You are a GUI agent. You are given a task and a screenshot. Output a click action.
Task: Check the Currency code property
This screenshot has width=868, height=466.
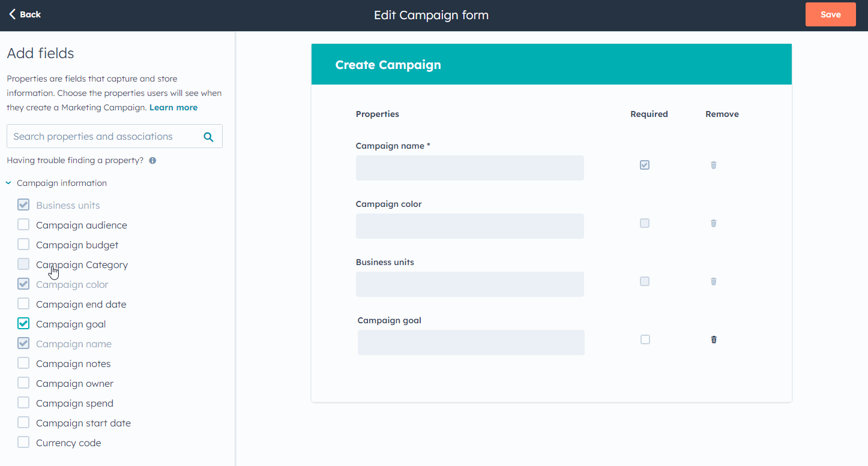pyautogui.click(x=23, y=442)
